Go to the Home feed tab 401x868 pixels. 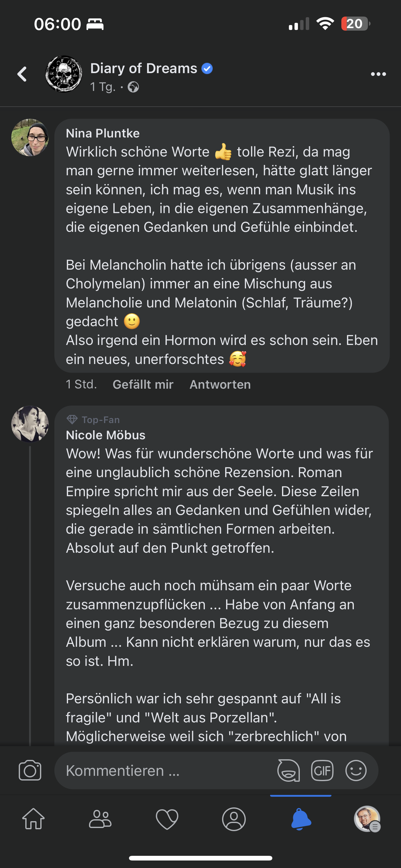tap(33, 819)
